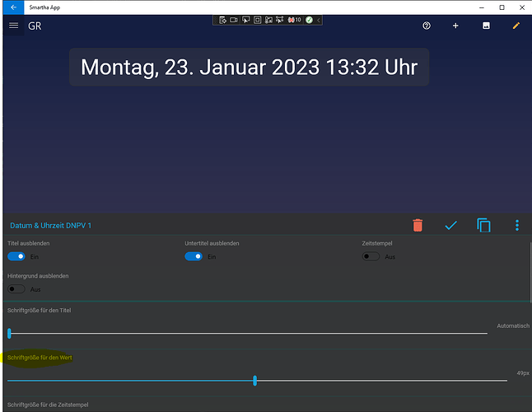Click the back arrow in the title bar
Screen dimensions: 532x412
12,7
